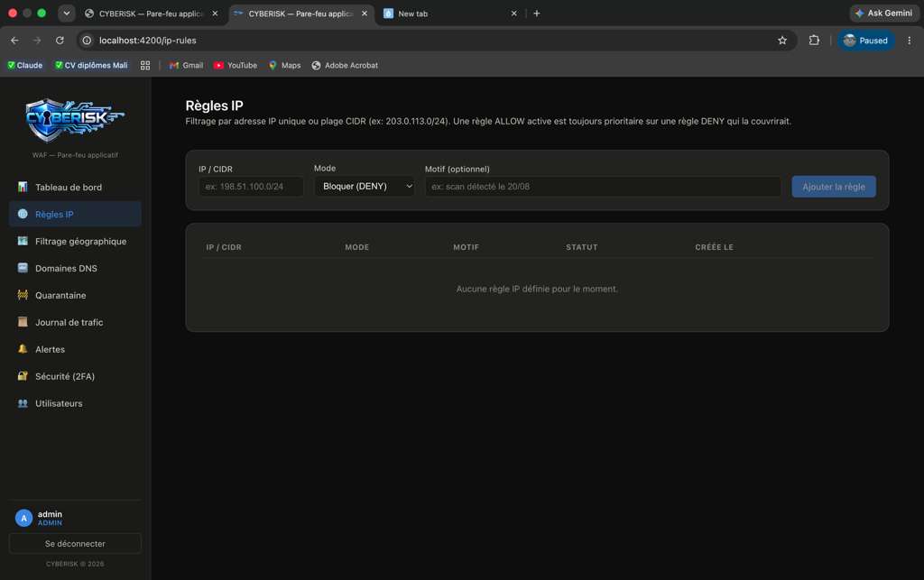Click the site information icon in address bar
Screen dimensions: 924x580
click(x=87, y=40)
